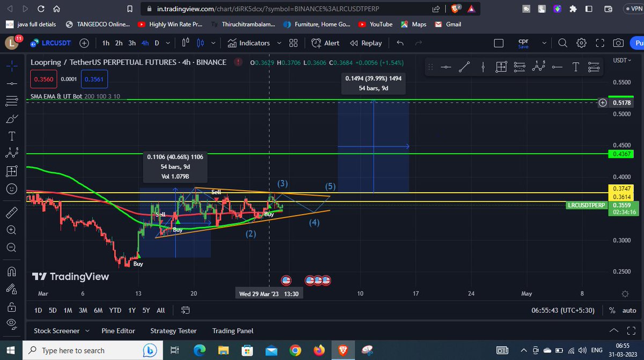This screenshot has width=644, height=360.
Task: Open the Indicators dialog
Action: tap(248, 43)
